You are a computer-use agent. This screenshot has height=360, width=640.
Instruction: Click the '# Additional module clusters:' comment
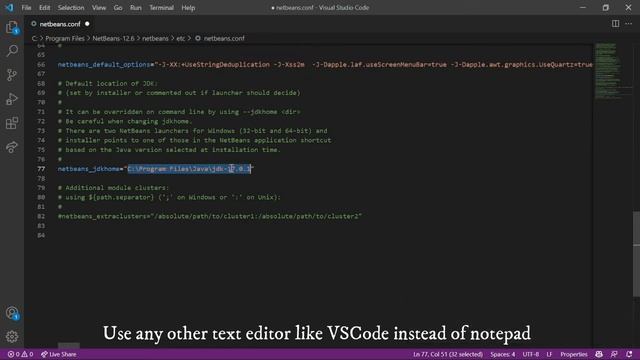pyautogui.click(x=113, y=188)
